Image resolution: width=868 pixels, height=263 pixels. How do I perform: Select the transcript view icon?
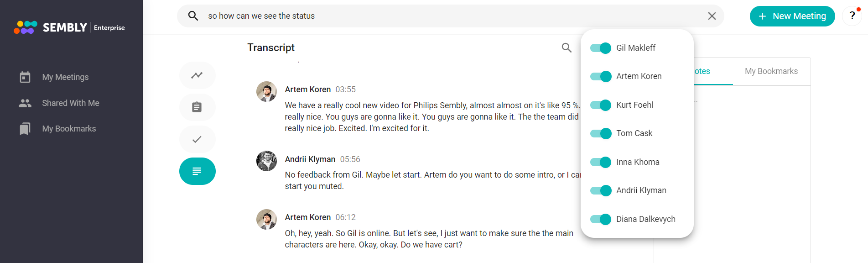[197, 171]
